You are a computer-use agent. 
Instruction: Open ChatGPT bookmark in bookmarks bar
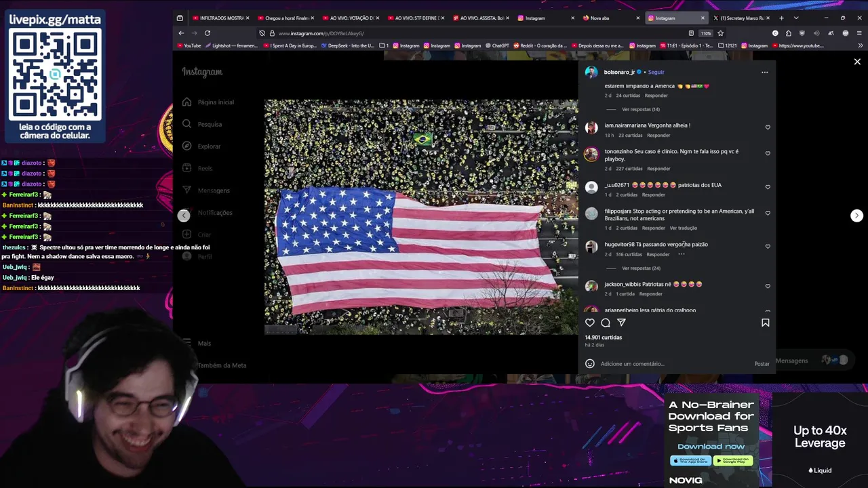pos(497,46)
